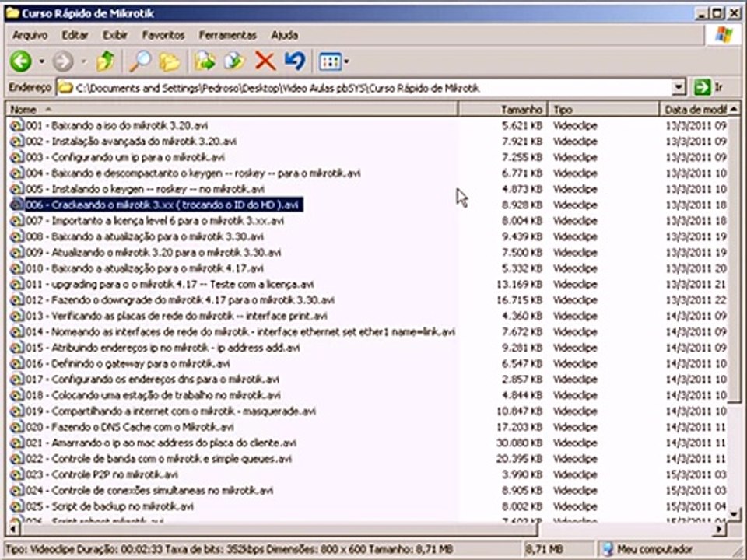The width and height of the screenshot is (747, 560).
Task: Select file icon of 011 - upgrading
Action: coord(16,285)
